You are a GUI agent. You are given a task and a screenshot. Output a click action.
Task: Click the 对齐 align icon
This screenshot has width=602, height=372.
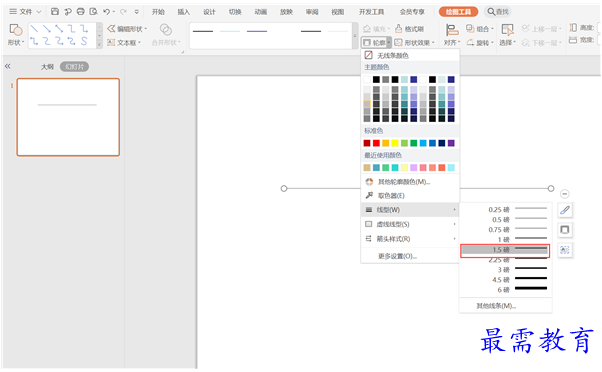(452, 30)
